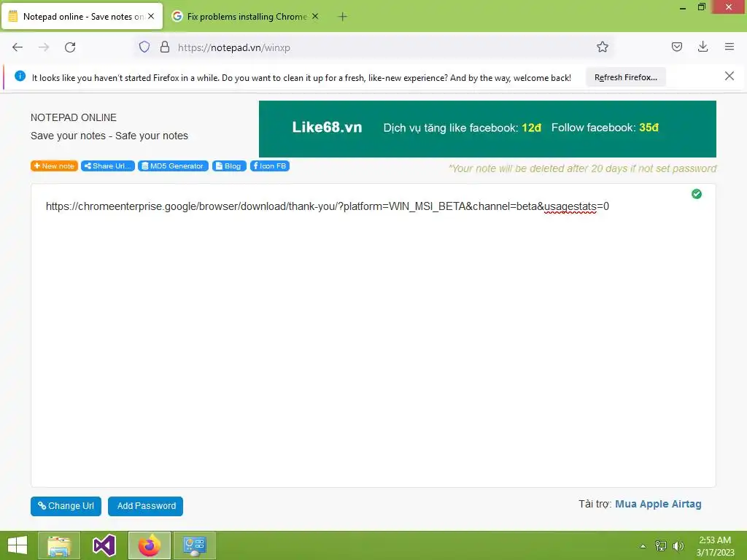Open the Blog link
The image size is (747, 560).
229,166
